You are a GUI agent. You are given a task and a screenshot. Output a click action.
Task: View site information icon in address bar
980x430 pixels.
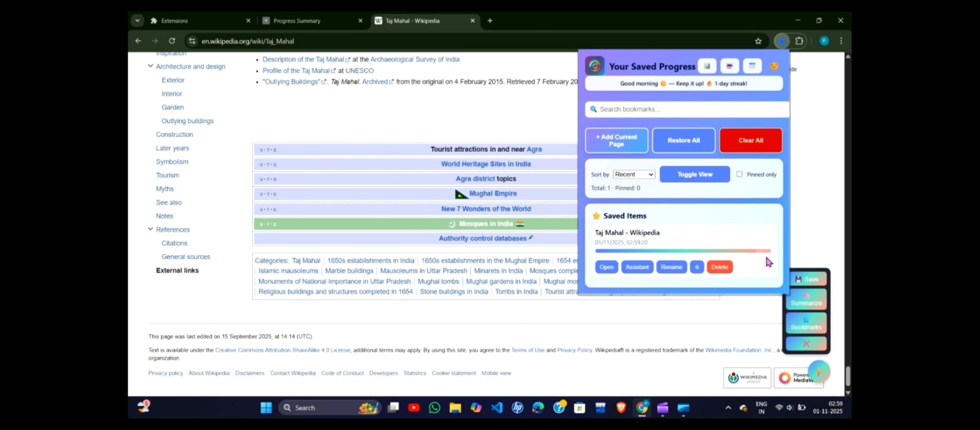click(192, 41)
